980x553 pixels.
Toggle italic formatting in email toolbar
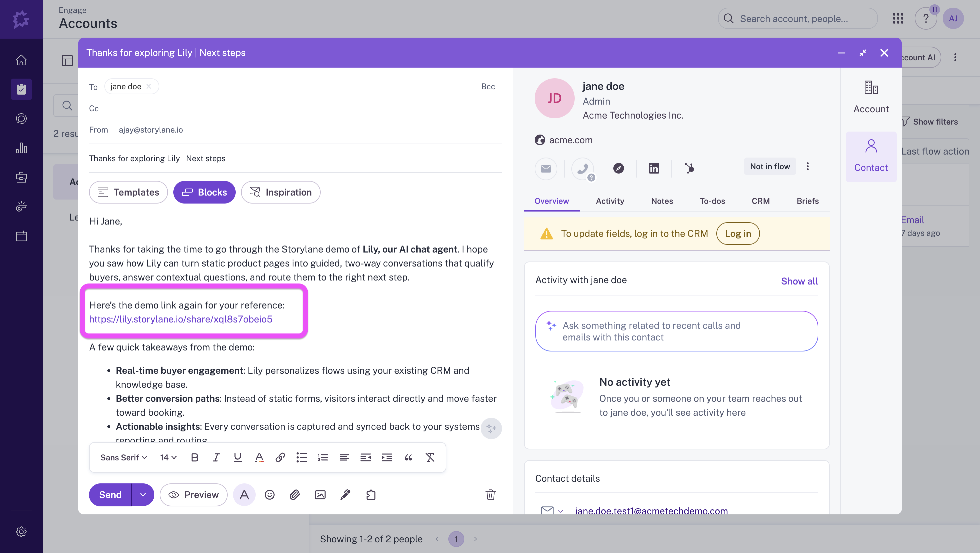click(x=216, y=457)
